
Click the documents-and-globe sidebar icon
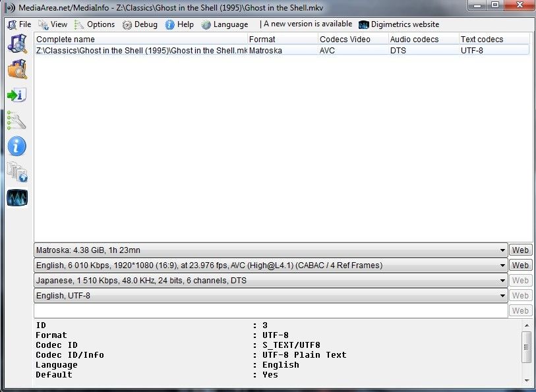click(x=16, y=171)
